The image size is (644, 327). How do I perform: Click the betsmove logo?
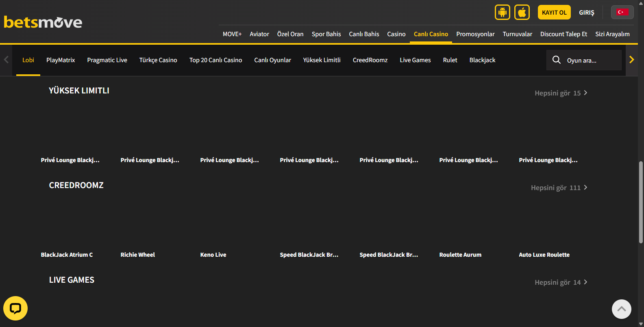tap(43, 22)
